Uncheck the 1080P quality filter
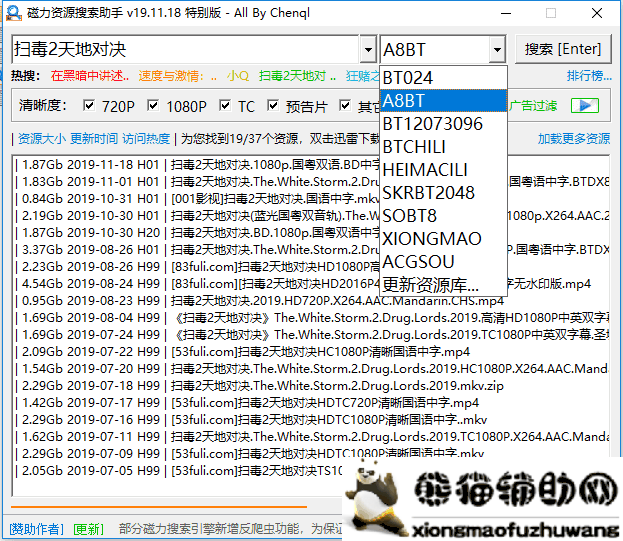This screenshot has width=623, height=541. pos(154,106)
